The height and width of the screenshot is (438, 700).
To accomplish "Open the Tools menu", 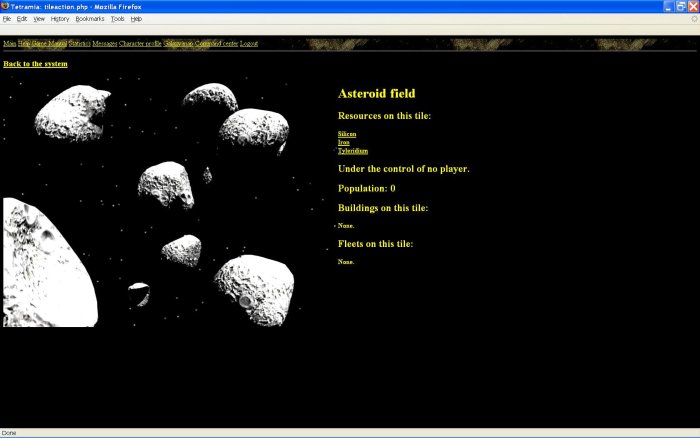I will click(118, 18).
